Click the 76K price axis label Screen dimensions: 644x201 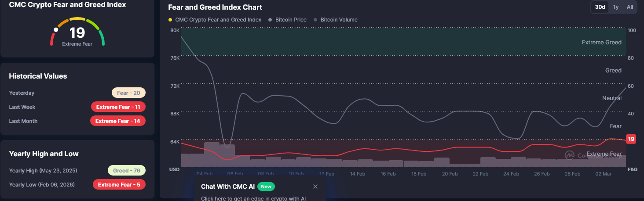[175, 58]
